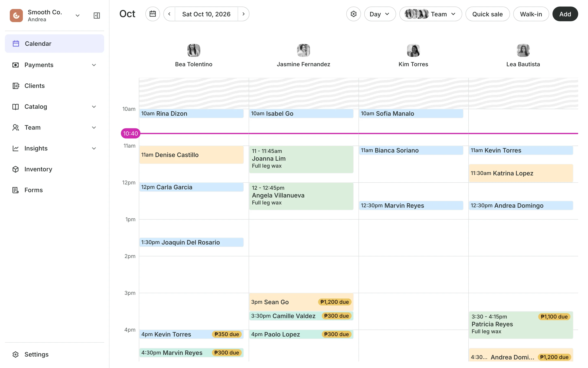Open Clients in the sidebar

(55, 86)
